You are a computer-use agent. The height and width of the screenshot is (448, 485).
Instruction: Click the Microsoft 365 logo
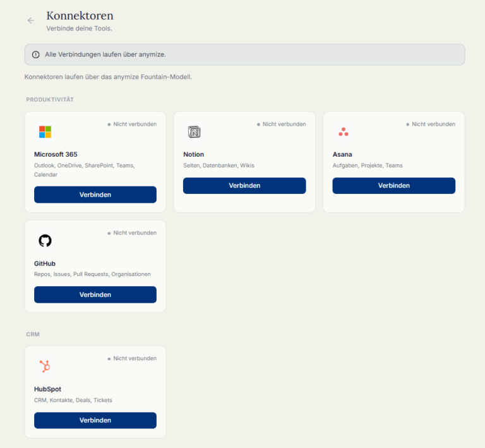[45, 132]
